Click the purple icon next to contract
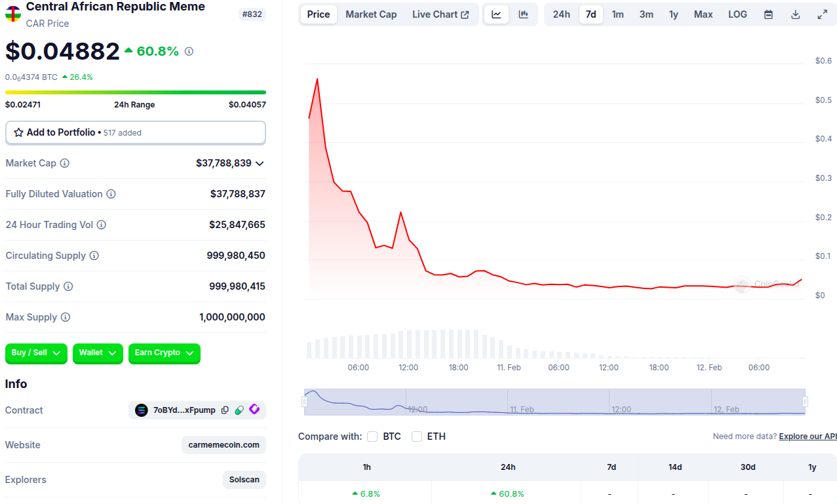 point(254,410)
